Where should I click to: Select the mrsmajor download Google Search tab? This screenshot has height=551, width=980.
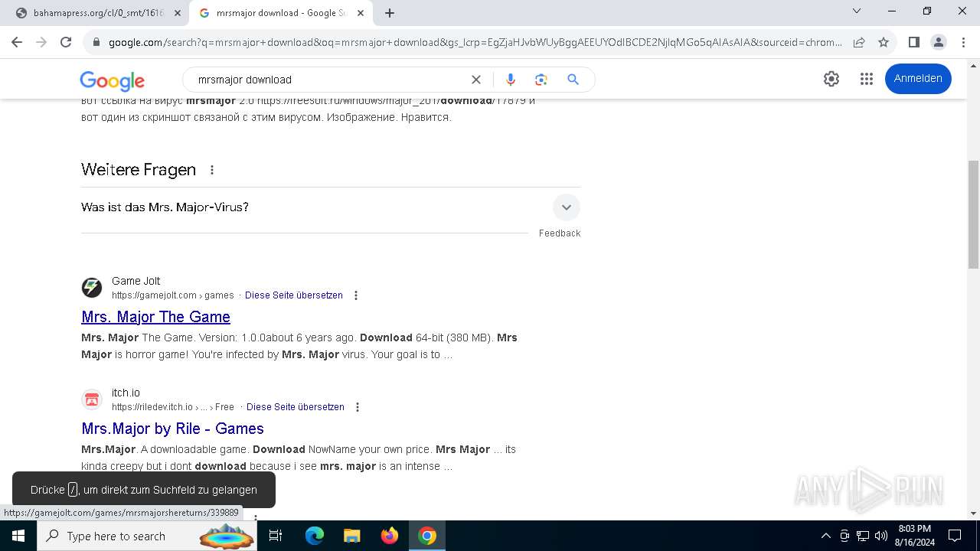click(x=281, y=13)
